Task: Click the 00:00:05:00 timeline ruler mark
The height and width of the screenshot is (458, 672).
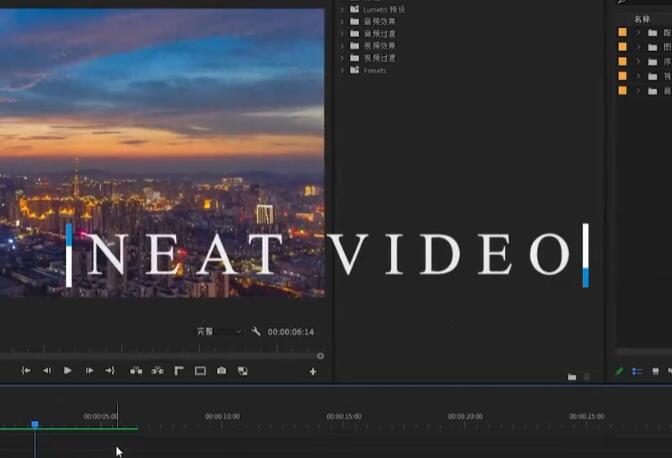Action: click(x=101, y=416)
